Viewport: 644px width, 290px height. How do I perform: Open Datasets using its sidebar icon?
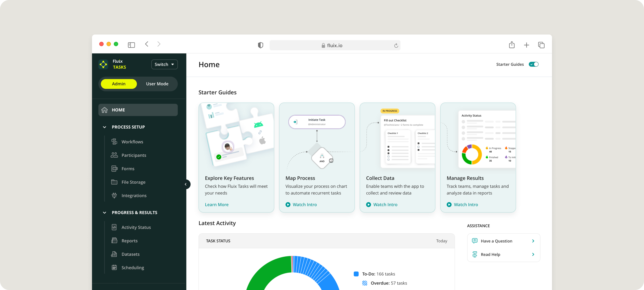pyautogui.click(x=114, y=254)
